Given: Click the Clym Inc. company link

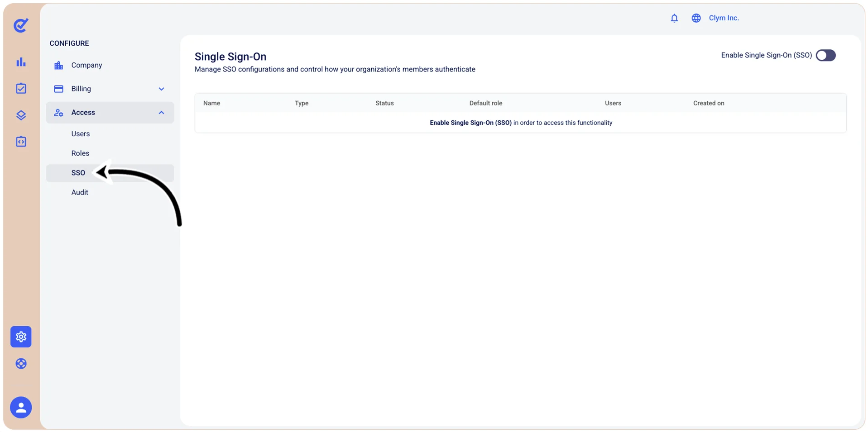Looking at the screenshot, I should [x=724, y=18].
